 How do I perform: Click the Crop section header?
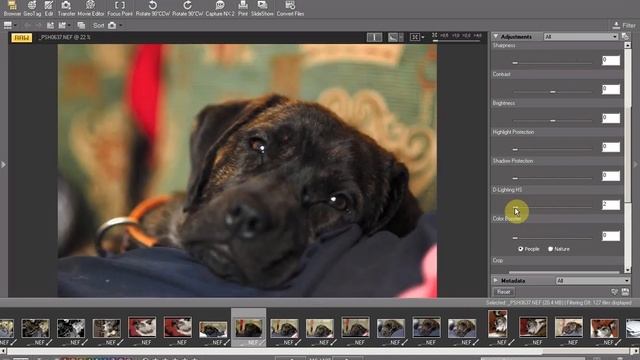click(x=557, y=260)
